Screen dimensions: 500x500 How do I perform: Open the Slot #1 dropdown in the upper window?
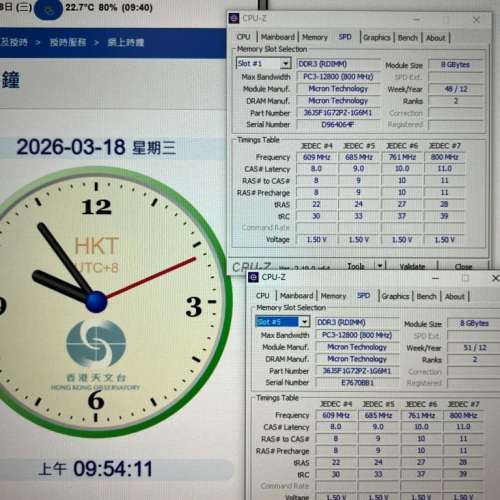click(285, 63)
